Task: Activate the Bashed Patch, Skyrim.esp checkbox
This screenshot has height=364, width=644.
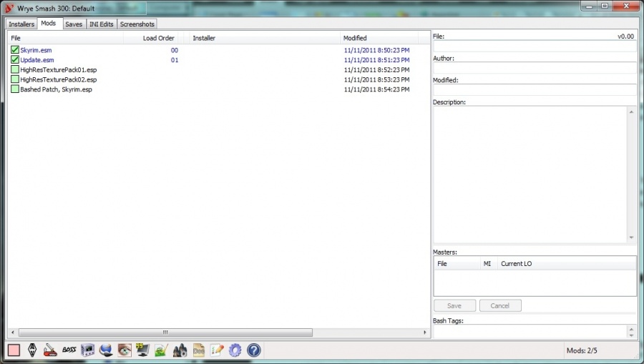Action: coord(15,89)
